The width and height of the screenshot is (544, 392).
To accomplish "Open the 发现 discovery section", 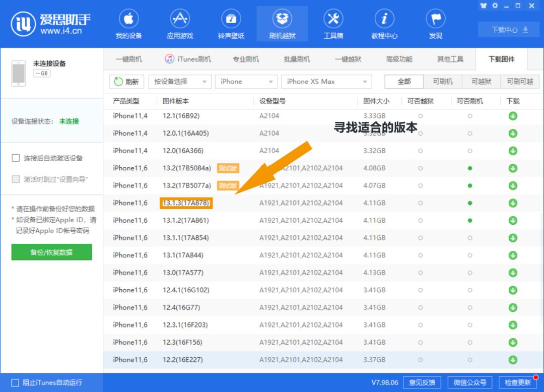I will coord(435,23).
